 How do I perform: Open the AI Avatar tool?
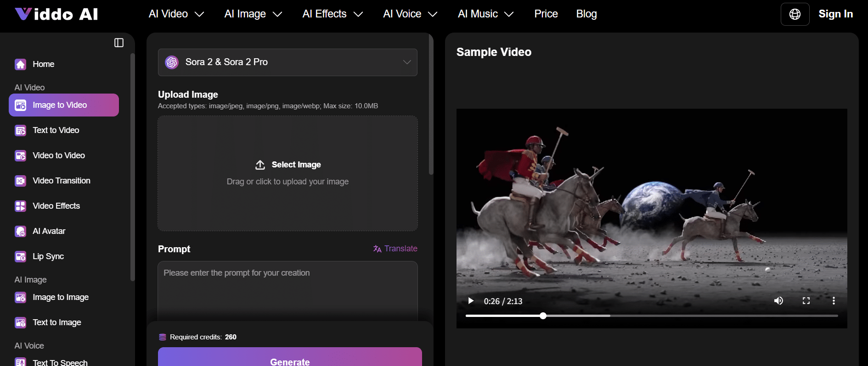click(48, 231)
